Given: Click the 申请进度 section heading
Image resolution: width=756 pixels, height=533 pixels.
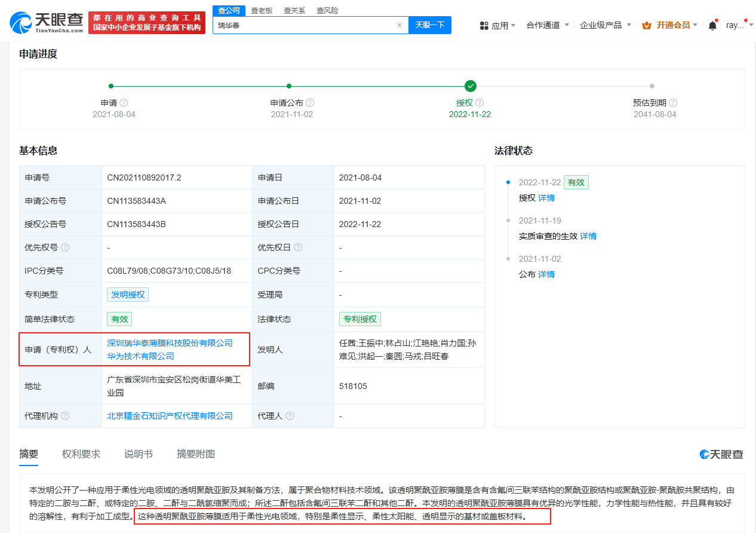Looking at the screenshot, I should [38, 54].
